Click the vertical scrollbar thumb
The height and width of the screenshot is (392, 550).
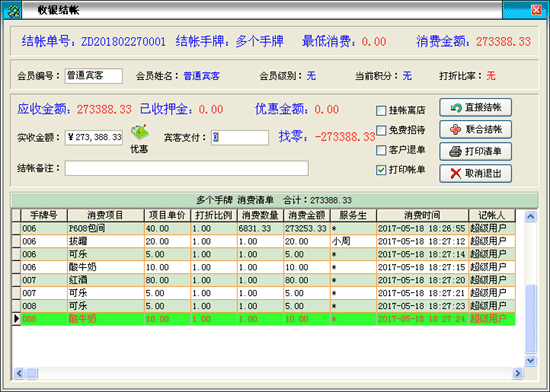click(x=530, y=319)
